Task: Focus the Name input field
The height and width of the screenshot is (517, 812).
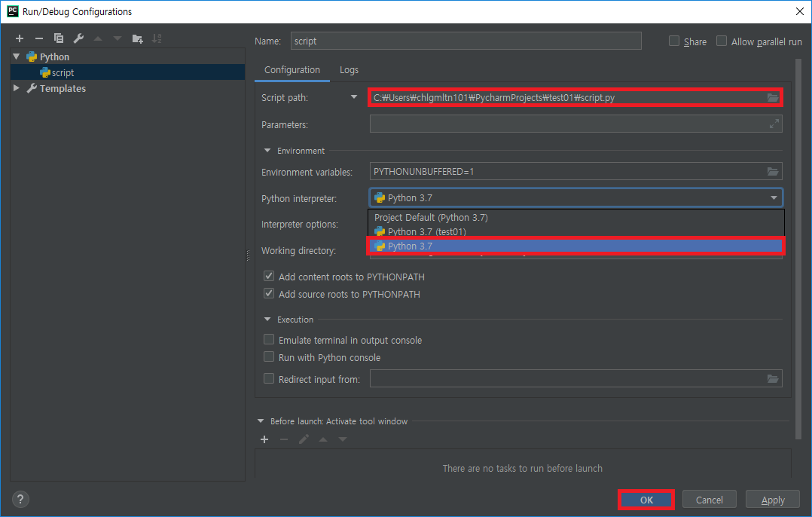Action: [466, 41]
